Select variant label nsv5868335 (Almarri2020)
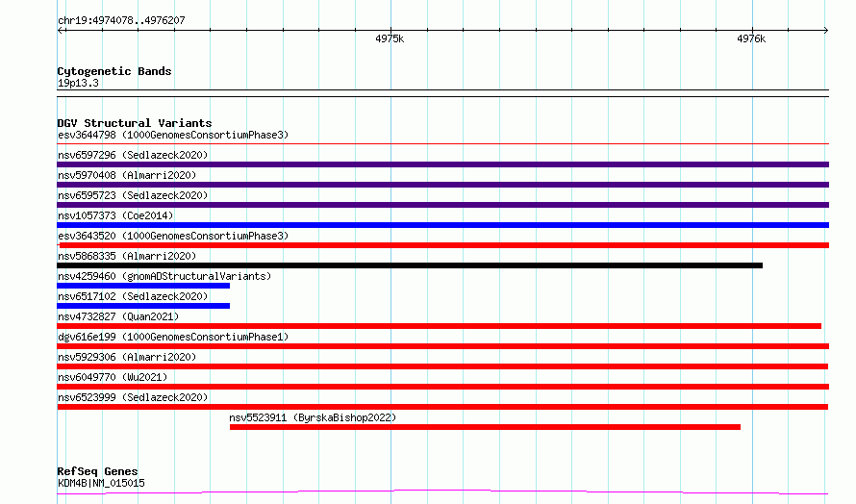The image size is (856, 504). (x=127, y=256)
